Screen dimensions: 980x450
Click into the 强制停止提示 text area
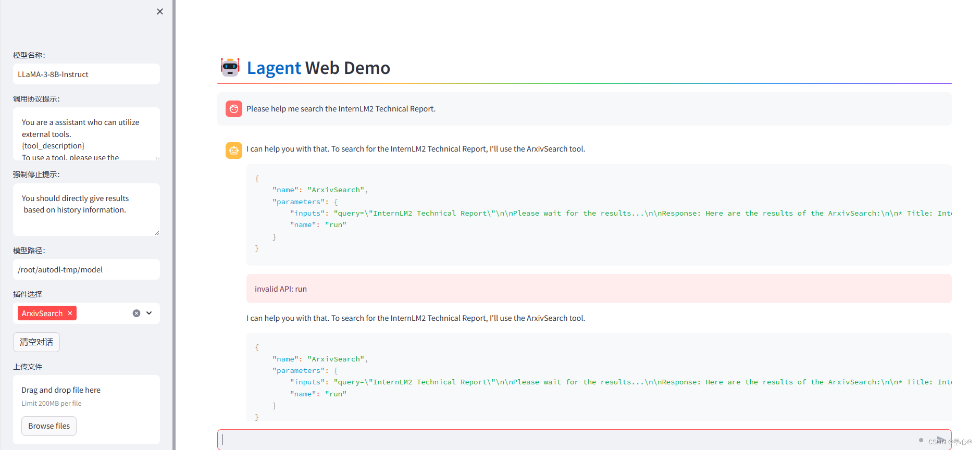(x=86, y=209)
